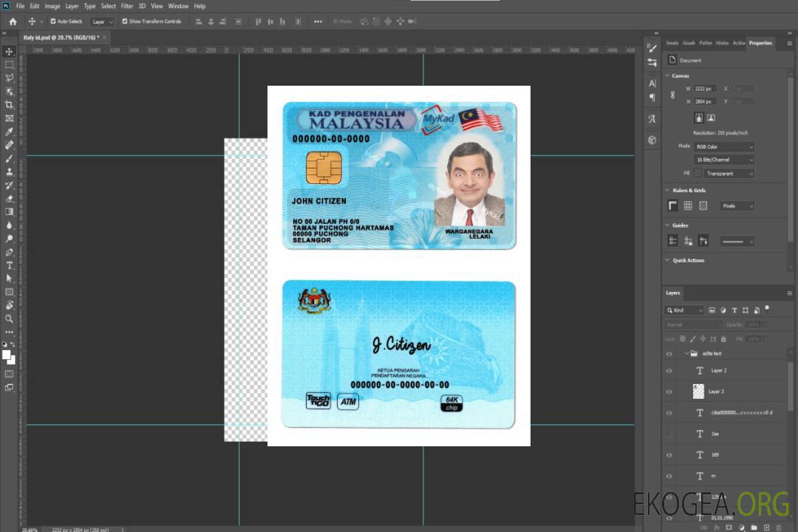This screenshot has height=532, width=798.
Task: Toggle rulers in Rulers & Grids
Action: click(x=673, y=205)
